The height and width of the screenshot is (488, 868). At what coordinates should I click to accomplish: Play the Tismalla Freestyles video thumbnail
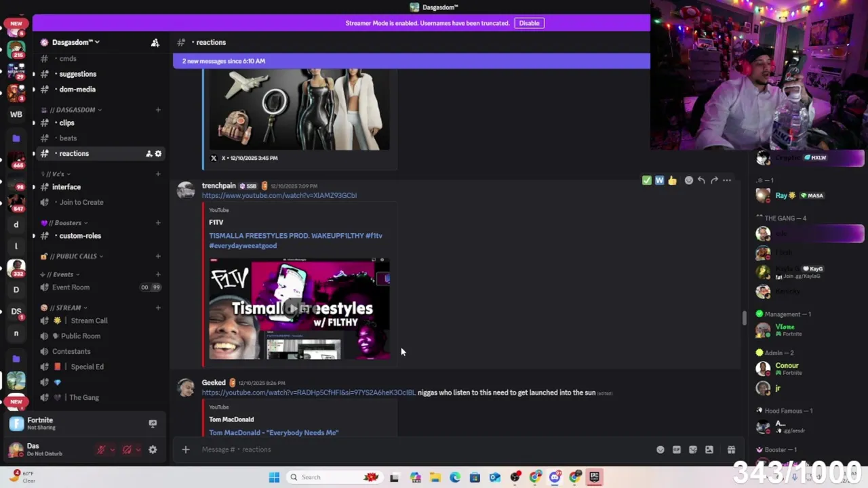tap(299, 308)
